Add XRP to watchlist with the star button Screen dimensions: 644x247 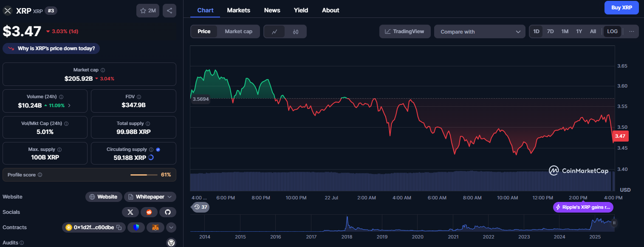click(148, 11)
